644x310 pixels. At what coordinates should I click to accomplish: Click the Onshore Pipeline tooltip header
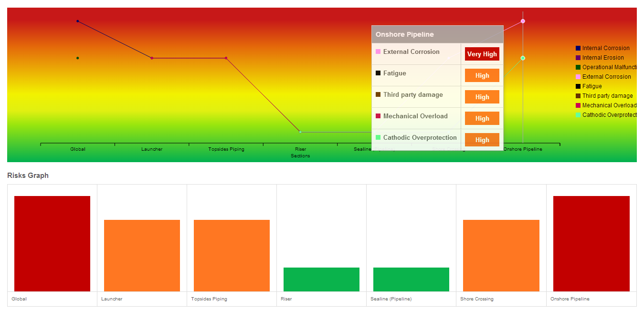coord(437,34)
